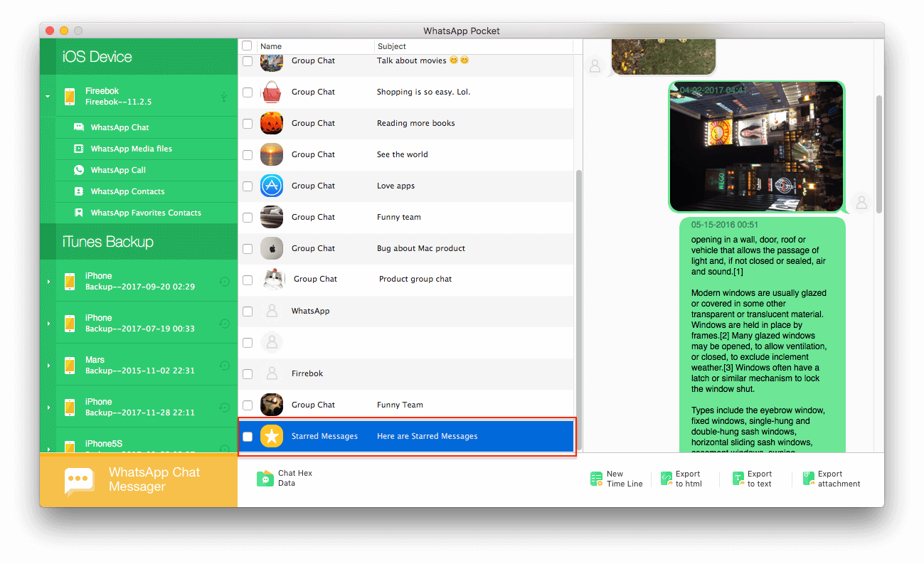Select the iTunes Backup section header
Viewport: 924px width, 564px height.
click(x=139, y=242)
